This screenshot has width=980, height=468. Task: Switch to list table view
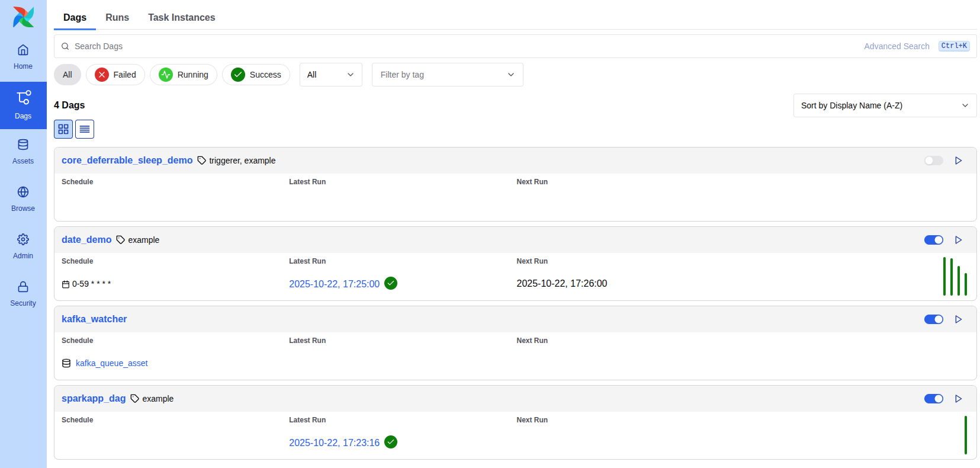tap(85, 129)
